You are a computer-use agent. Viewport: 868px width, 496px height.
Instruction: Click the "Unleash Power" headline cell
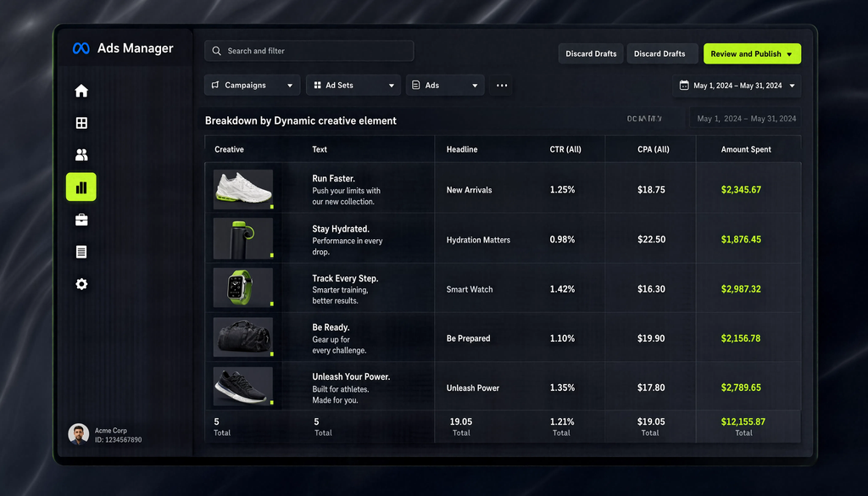coord(473,388)
